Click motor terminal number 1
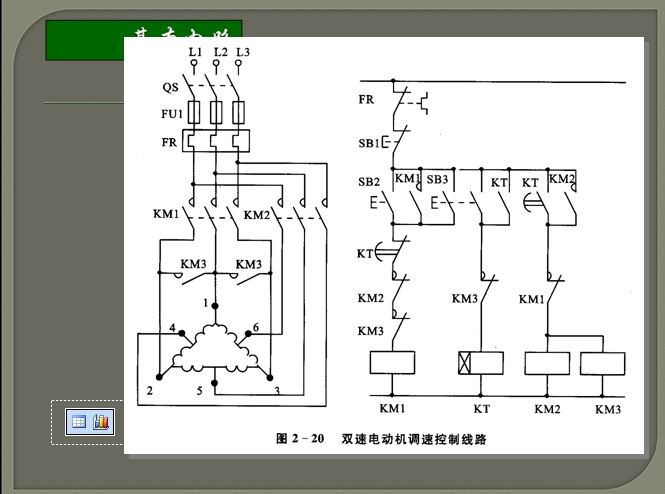The height and width of the screenshot is (494, 665). pyautogui.click(x=207, y=301)
